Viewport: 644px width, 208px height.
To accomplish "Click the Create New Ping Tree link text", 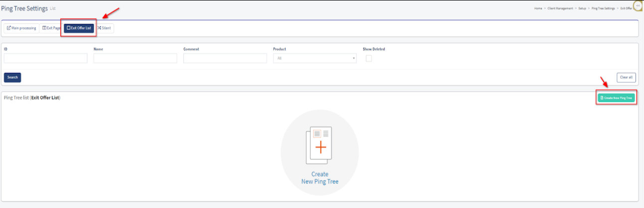I will point(320,178).
